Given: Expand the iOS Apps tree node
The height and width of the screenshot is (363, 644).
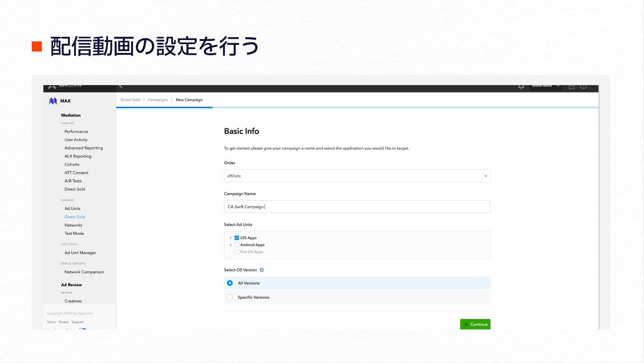Looking at the screenshot, I should point(230,238).
